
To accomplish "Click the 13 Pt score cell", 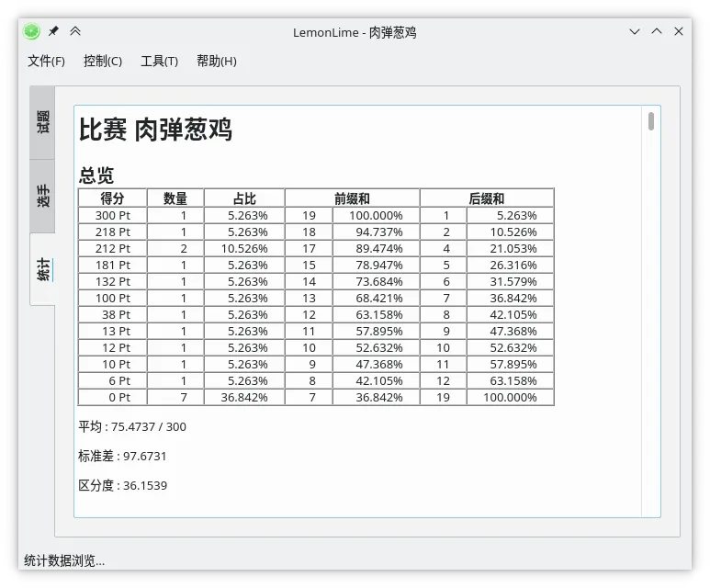I will [112, 331].
